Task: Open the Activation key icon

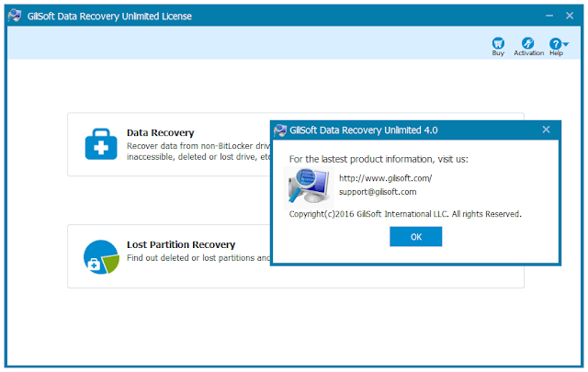Action: click(x=527, y=43)
